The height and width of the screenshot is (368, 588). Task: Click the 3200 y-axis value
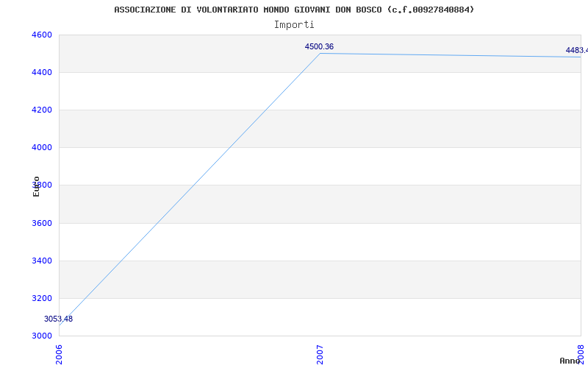[40, 299]
